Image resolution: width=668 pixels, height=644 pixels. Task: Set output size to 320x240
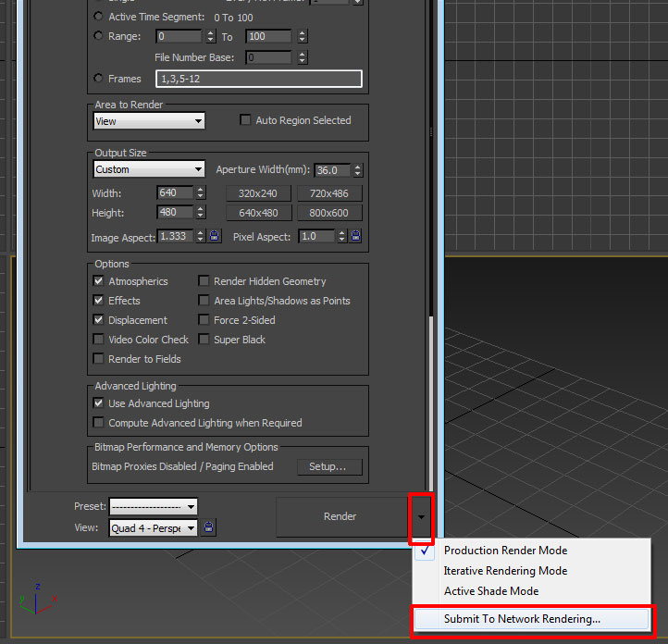tap(258, 193)
